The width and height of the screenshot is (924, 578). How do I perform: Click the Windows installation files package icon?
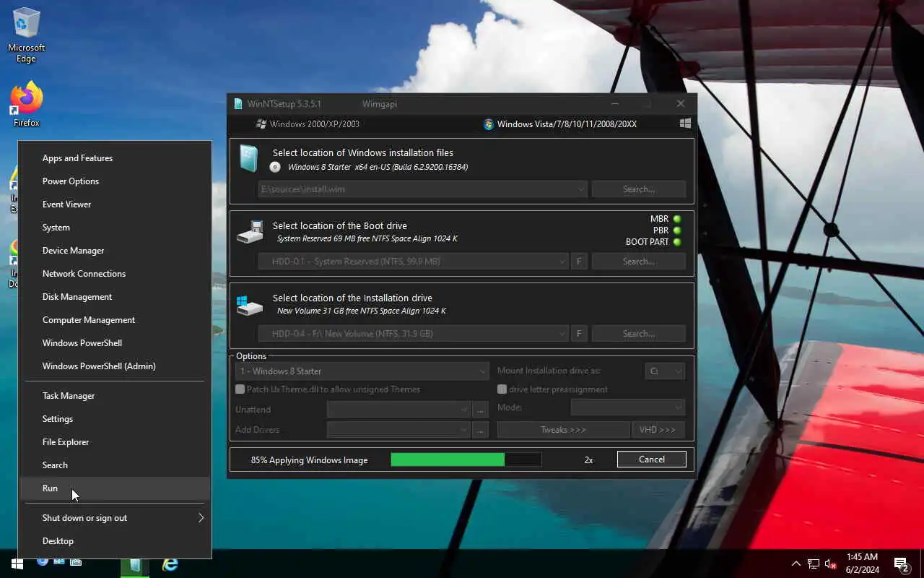pyautogui.click(x=248, y=159)
